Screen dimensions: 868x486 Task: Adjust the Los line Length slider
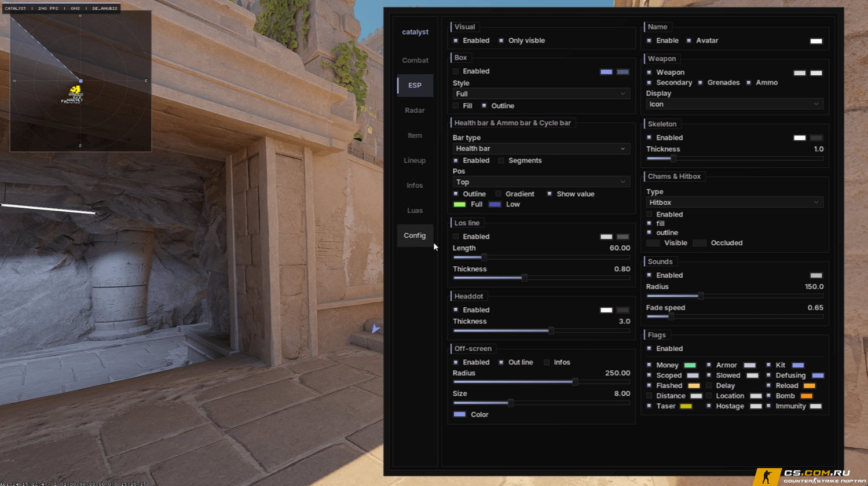[x=541, y=257]
